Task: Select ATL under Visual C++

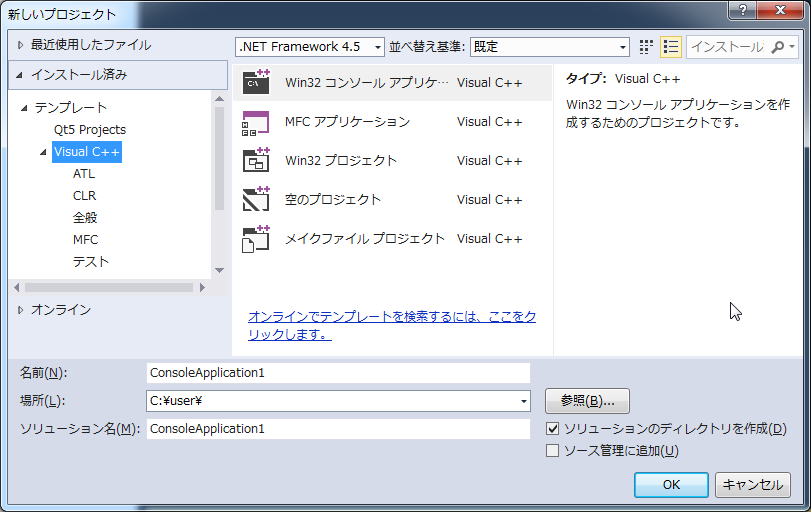Action: [x=84, y=174]
